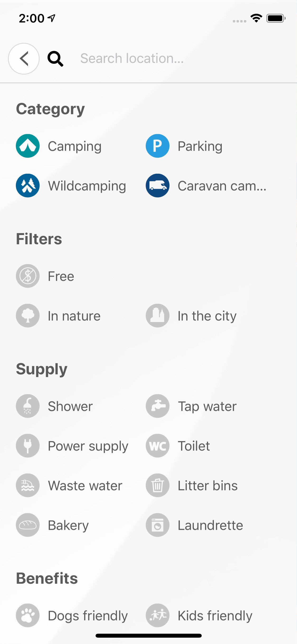Click the Laundrette label
This screenshot has height=644, width=297.
click(x=210, y=525)
